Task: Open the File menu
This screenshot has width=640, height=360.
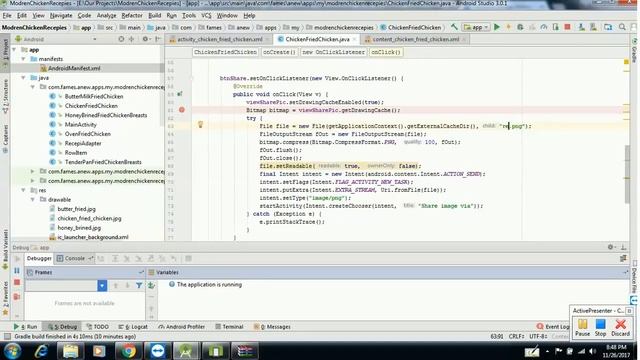Action: (x=7, y=16)
